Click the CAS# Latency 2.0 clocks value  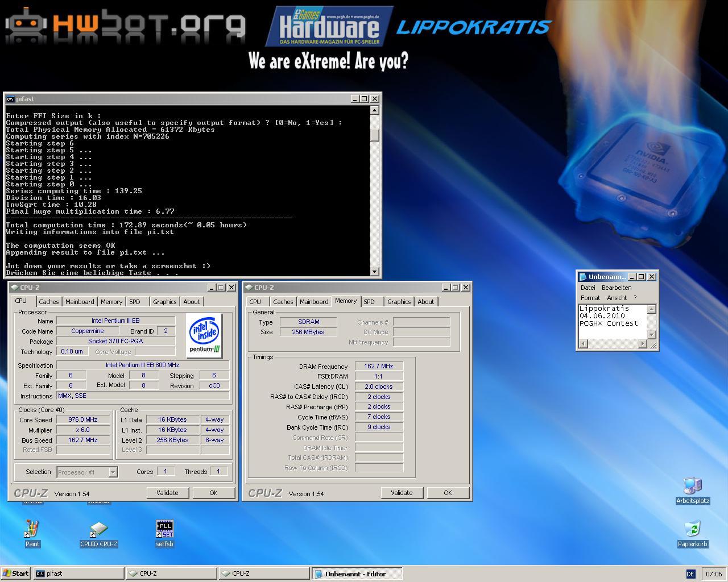tap(379, 386)
